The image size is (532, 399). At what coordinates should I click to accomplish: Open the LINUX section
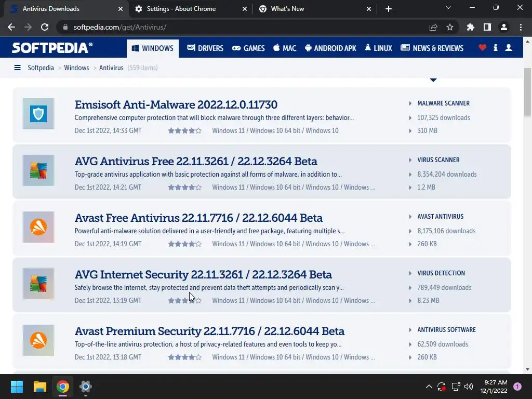click(378, 48)
